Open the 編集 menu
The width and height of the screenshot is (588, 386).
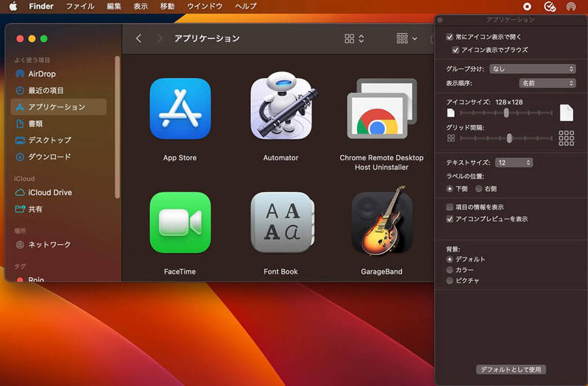pyautogui.click(x=113, y=7)
